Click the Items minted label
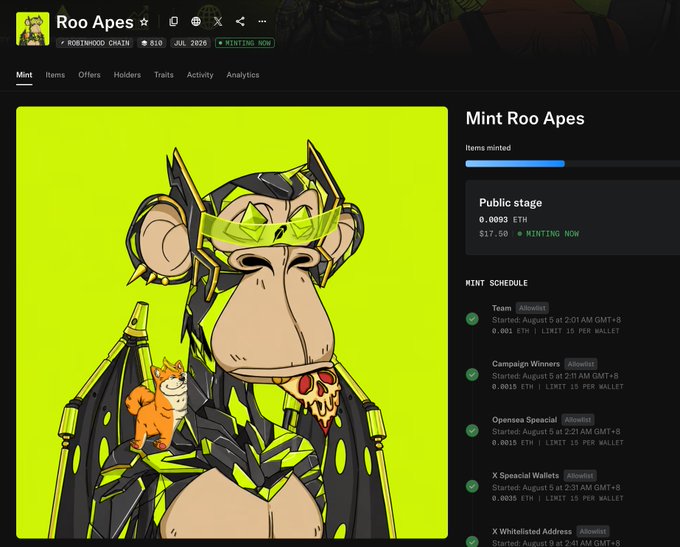Viewport: 680px width, 547px height. coord(488,148)
